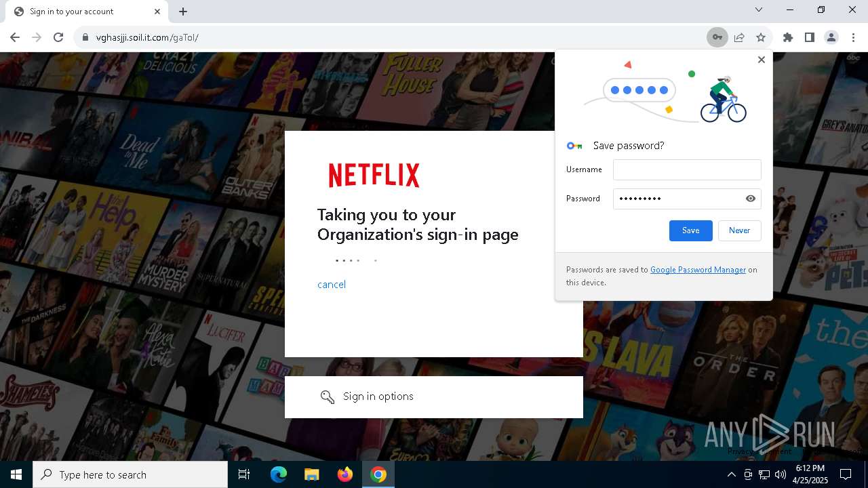Save the password
The height and width of the screenshot is (488, 868).
click(691, 230)
